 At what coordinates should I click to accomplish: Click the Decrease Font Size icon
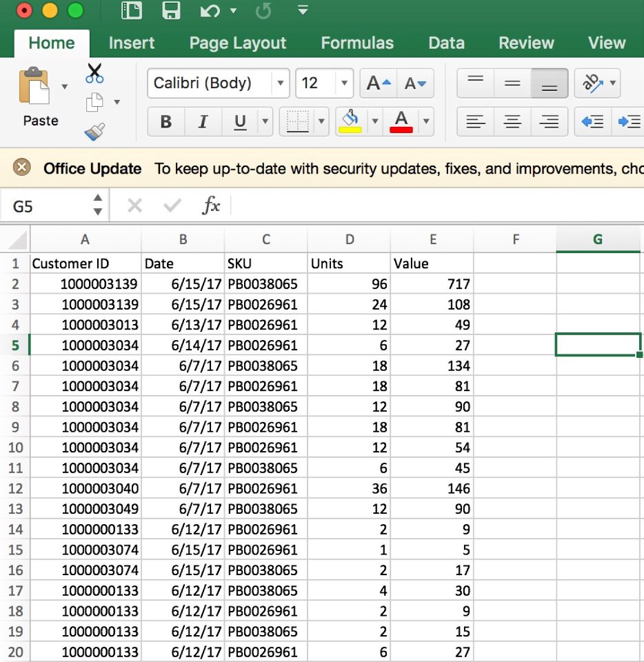coord(415,84)
